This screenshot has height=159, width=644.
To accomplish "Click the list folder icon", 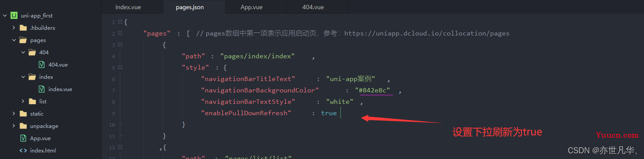I will pos(32,101).
